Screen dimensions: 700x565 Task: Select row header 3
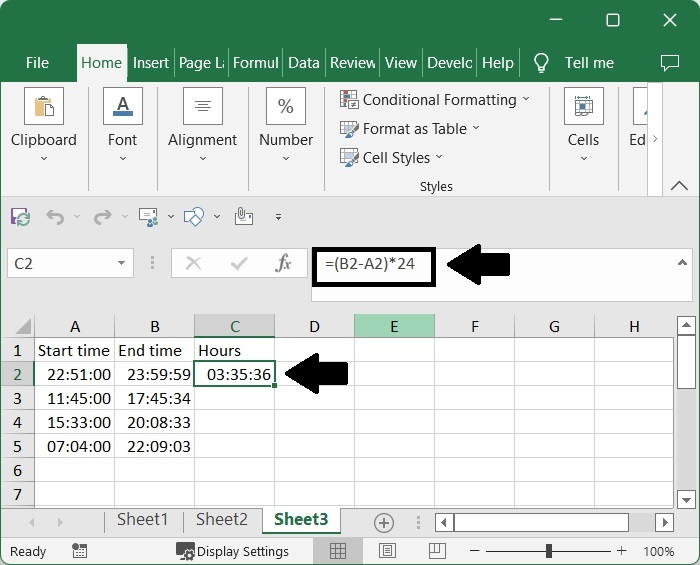[x=17, y=398]
